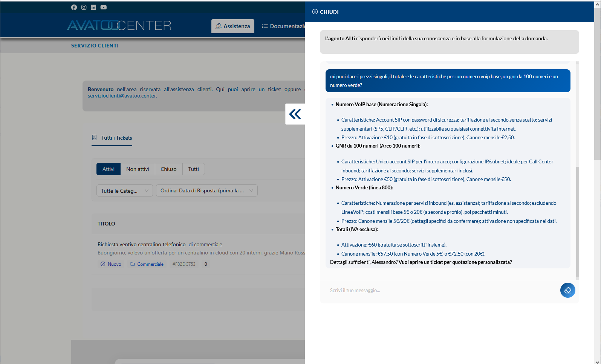Select the Chiuso ticket filter
This screenshot has width=601, height=364.
coord(168,169)
